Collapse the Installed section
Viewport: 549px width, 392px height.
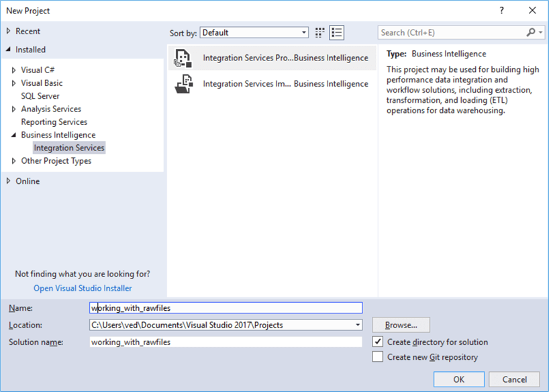click(x=9, y=50)
